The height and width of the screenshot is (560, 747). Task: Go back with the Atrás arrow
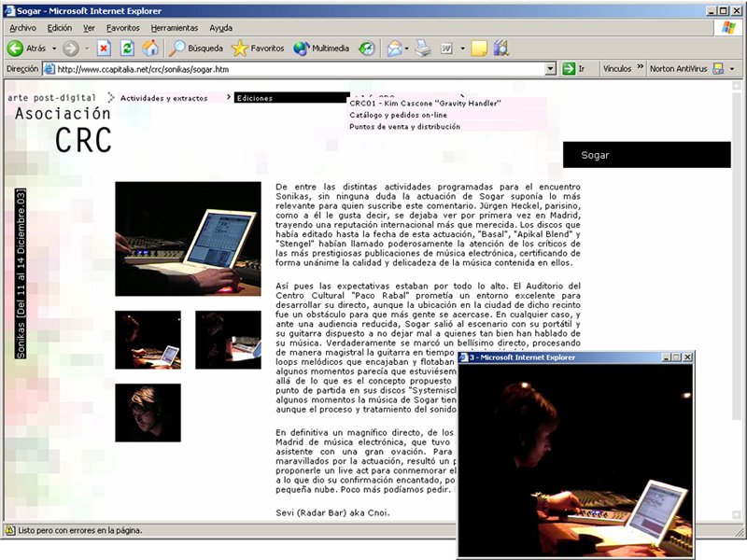click(27, 49)
